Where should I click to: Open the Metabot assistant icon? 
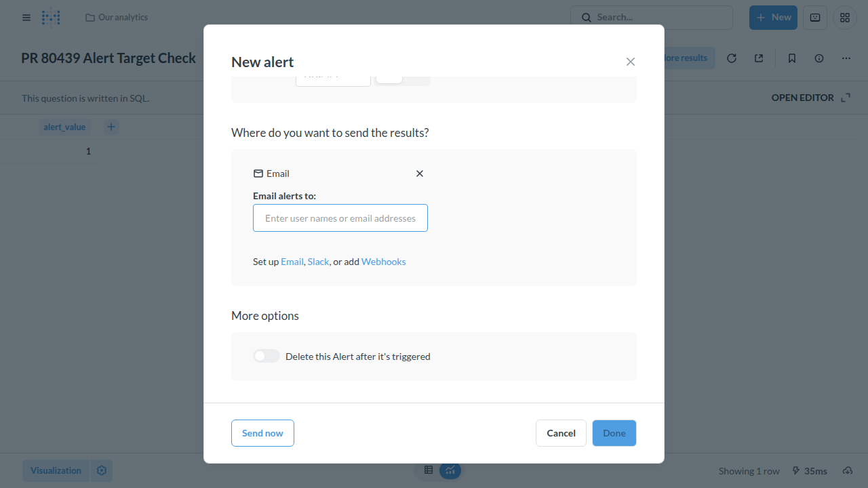(x=815, y=18)
